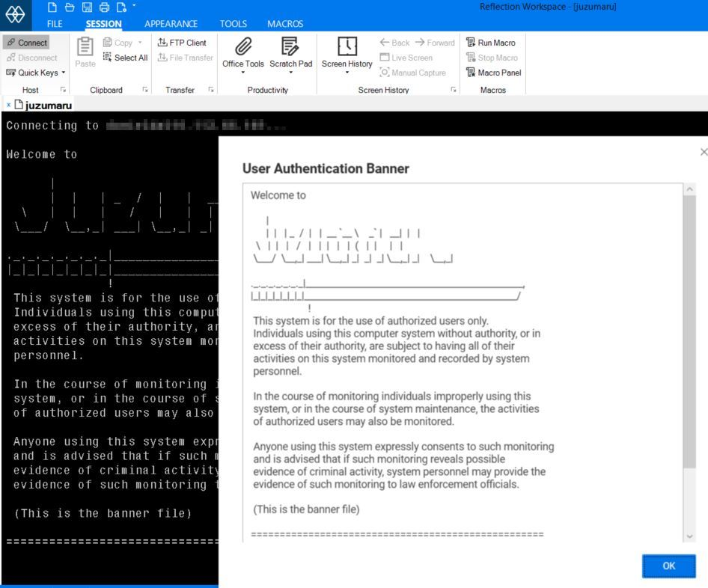Open the TOOLS ribbon tab

coord(233,23)
